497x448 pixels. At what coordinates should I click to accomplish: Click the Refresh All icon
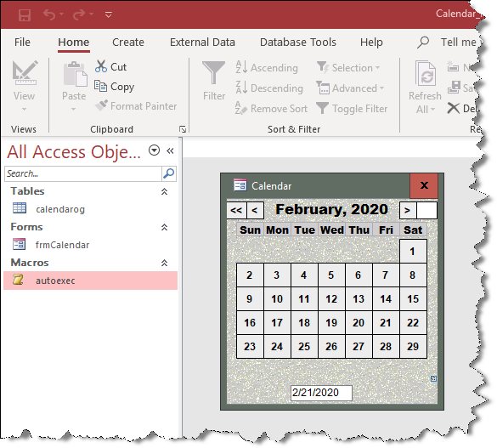[426, 74]
